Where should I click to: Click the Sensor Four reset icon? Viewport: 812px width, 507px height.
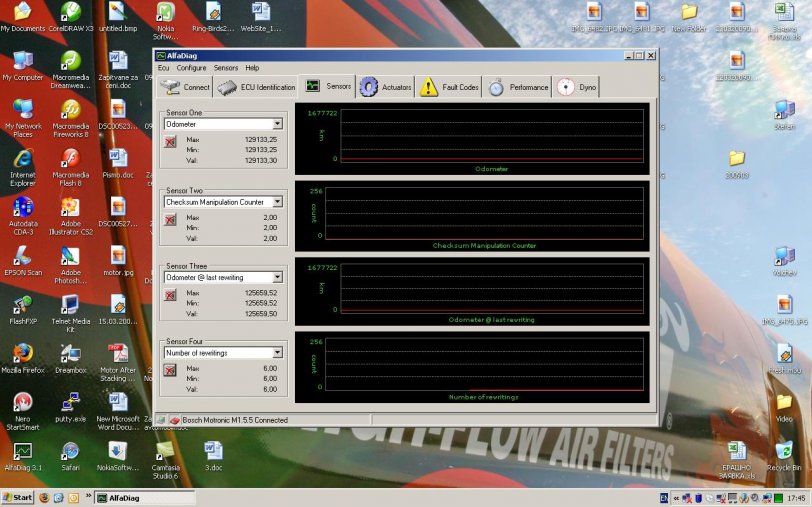170,371
